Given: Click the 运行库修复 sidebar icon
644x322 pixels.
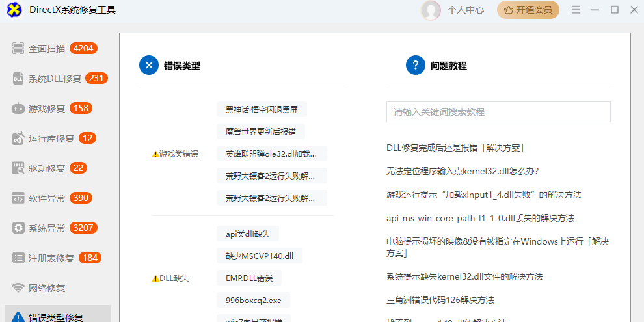Looking at the screenshot, I should click(18, 138).
